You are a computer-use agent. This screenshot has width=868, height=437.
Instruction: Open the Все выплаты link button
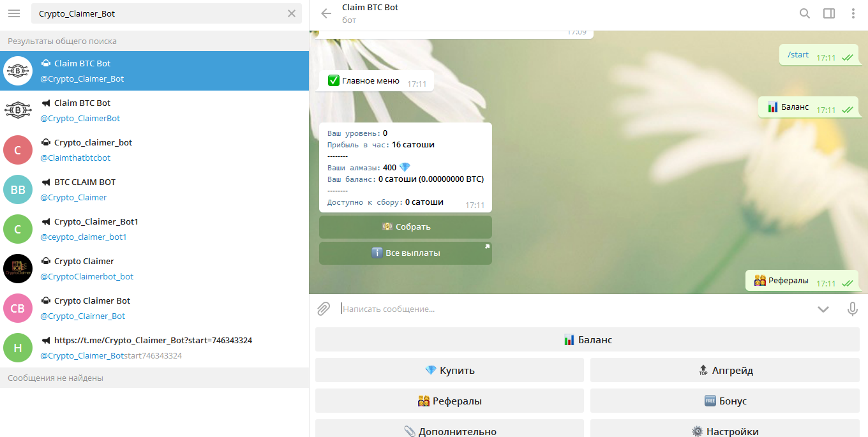[405, 253]
